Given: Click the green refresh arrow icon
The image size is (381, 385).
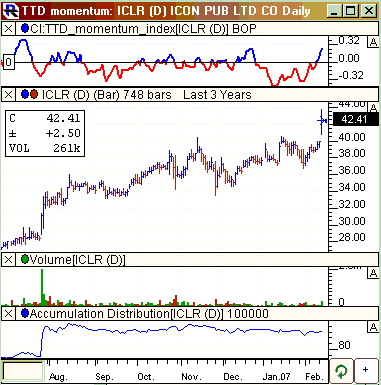Looking at the screenshot, I should [342, 371].
